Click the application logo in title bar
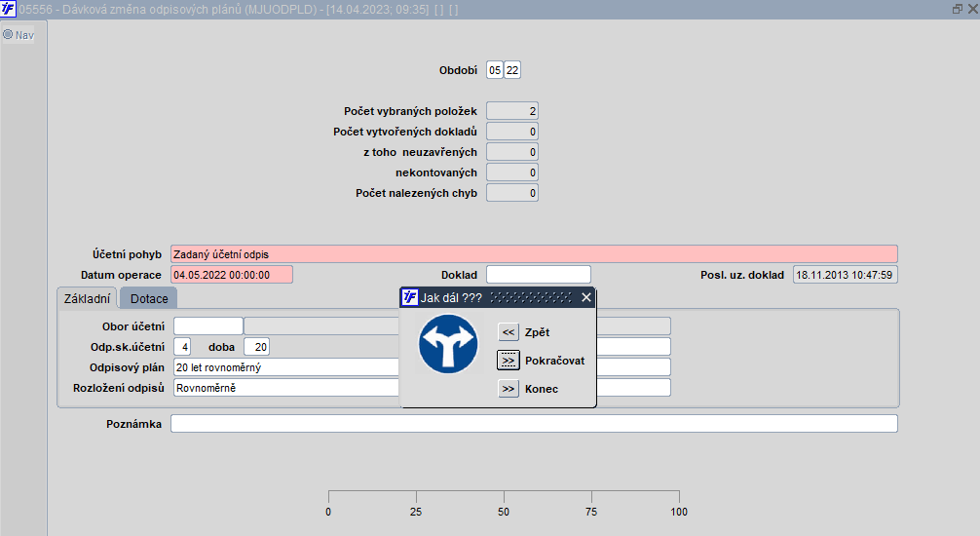Image resolution: width=980 pixels, height=536 pixels. 8,9
